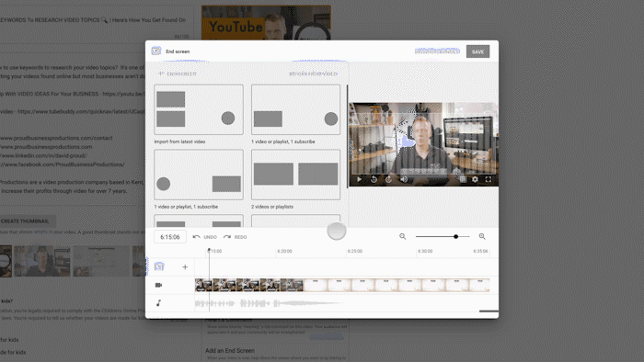Play the video preview
644x362 pixels.
(x=360, y=179)
